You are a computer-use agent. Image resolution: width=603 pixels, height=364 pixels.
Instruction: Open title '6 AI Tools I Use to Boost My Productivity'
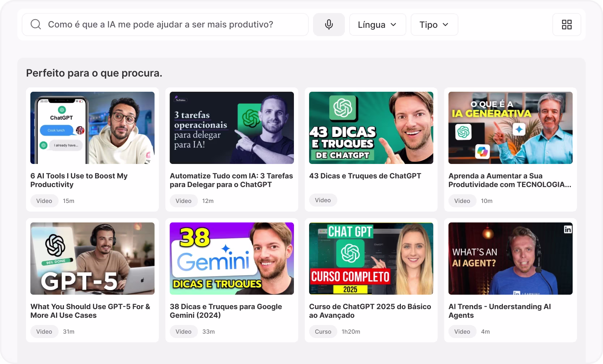click(79, 180)
